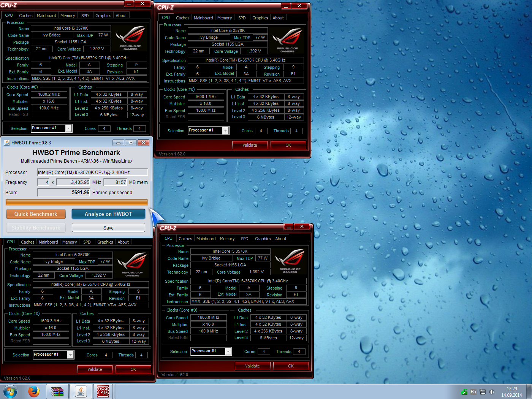Click Core Speed value 1600.0 MHz
The width and height of the screenshot is (532, 399).
coord(209,317)
